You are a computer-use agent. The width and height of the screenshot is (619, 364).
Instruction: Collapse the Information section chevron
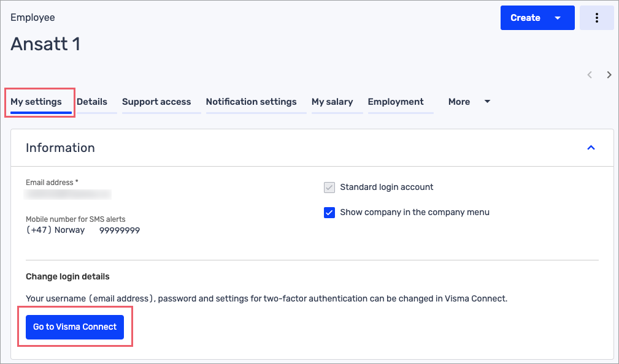tap(591, 148)
